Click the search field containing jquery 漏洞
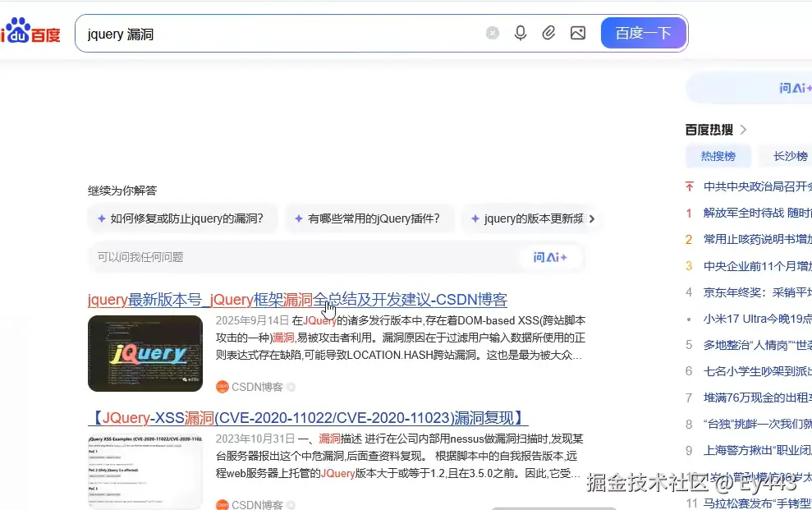Image resolution: width=812 pixels, height=510 pixels. (x=280, y=34)
